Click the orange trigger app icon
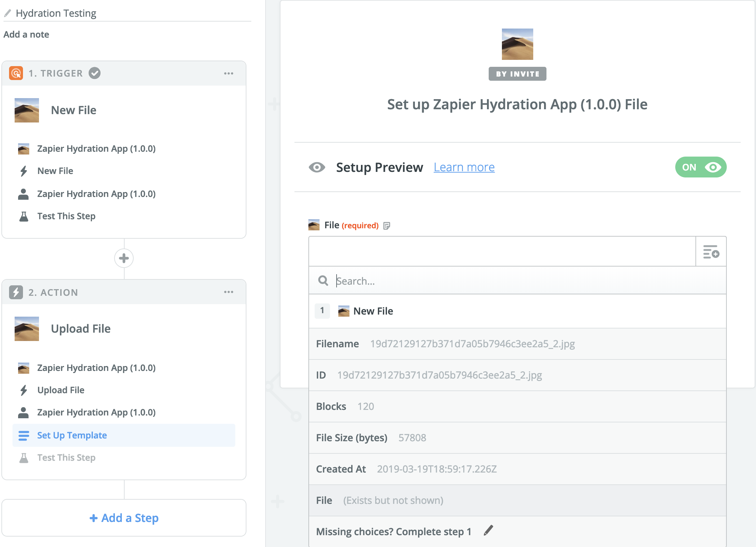Image resolution: width=756 pixels, height=547 pixels. (x=16, y=73)
